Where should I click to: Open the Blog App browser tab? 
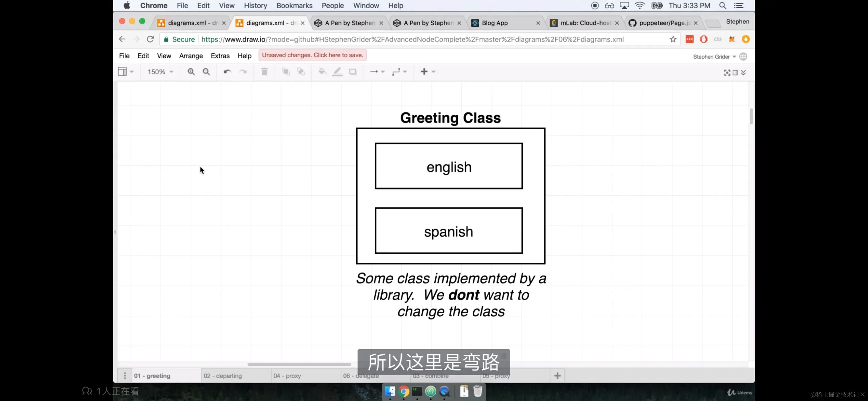coord(495,23)
